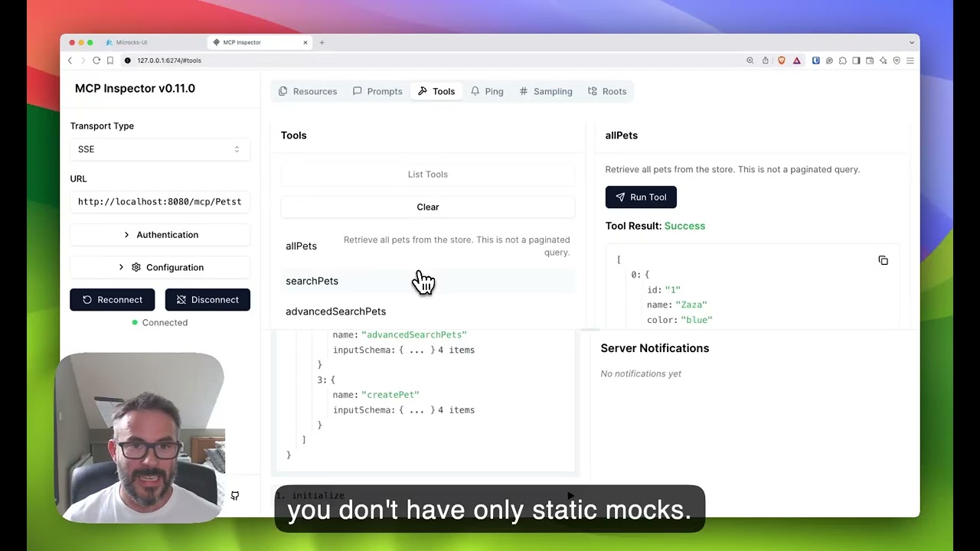The width and height of the screenshot is (980, 551).
Task: Switch to the Resources tab
Action: 308,91
